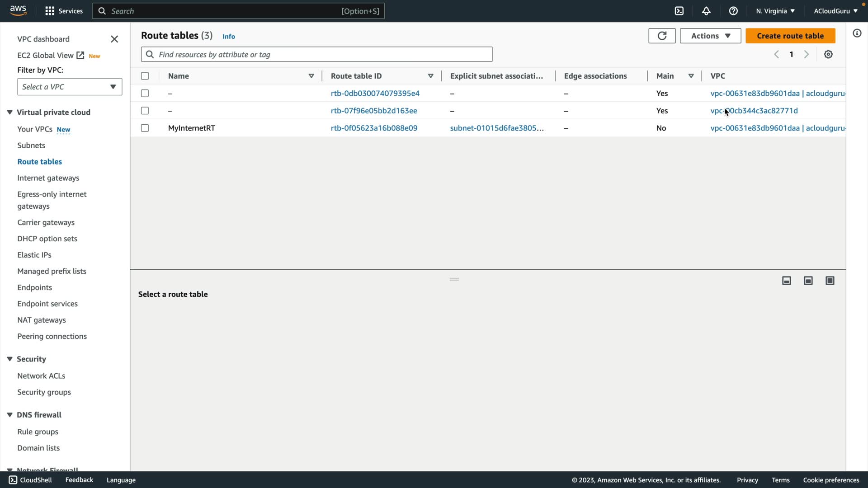This screenshot has width=868, height=488.
Task: Open the help question mark menu
Action: pos(733,11)
